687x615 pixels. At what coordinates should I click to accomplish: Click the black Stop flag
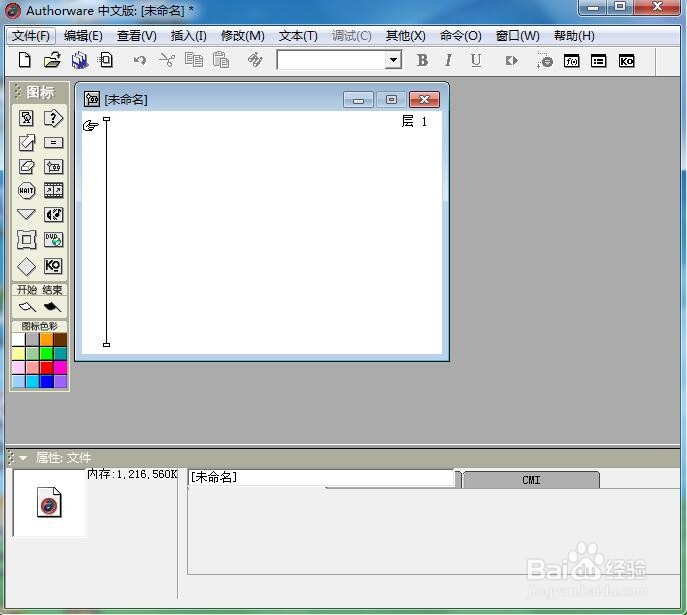52,307
